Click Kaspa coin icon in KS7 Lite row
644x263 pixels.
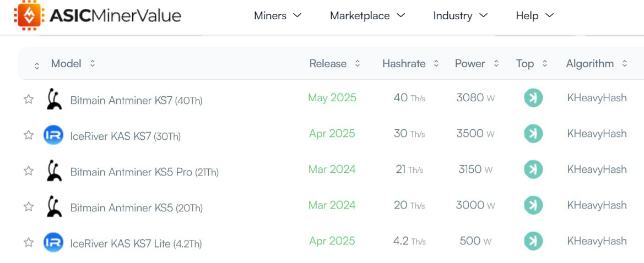point(533,241)
